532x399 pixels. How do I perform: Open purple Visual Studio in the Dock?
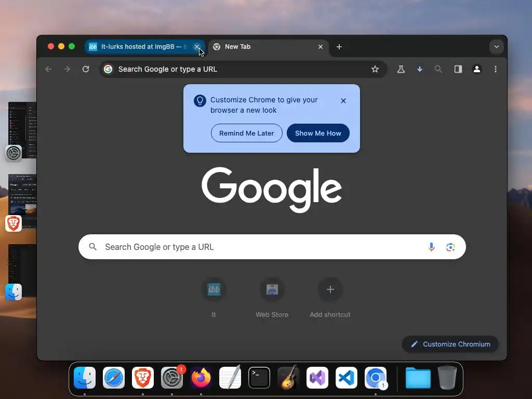(317, 378)
